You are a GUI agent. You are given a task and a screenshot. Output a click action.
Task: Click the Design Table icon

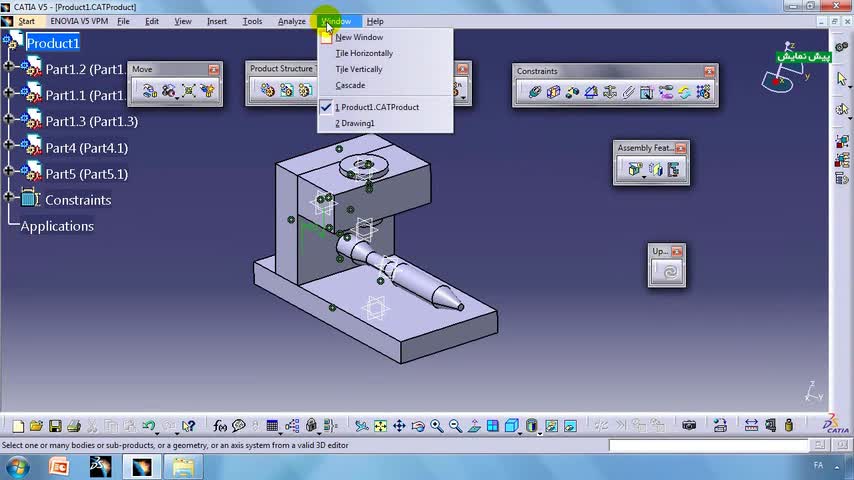[272, 426]
